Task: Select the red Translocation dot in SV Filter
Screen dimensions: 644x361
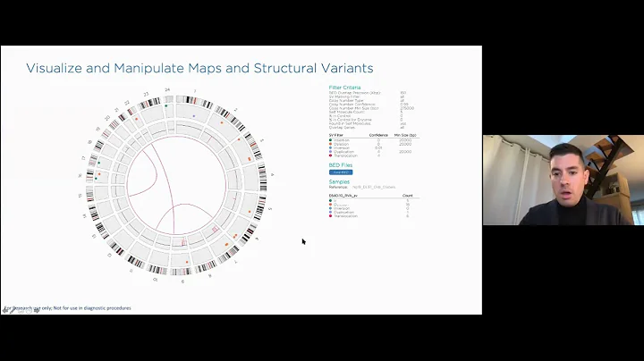Action: click(330, 155)
